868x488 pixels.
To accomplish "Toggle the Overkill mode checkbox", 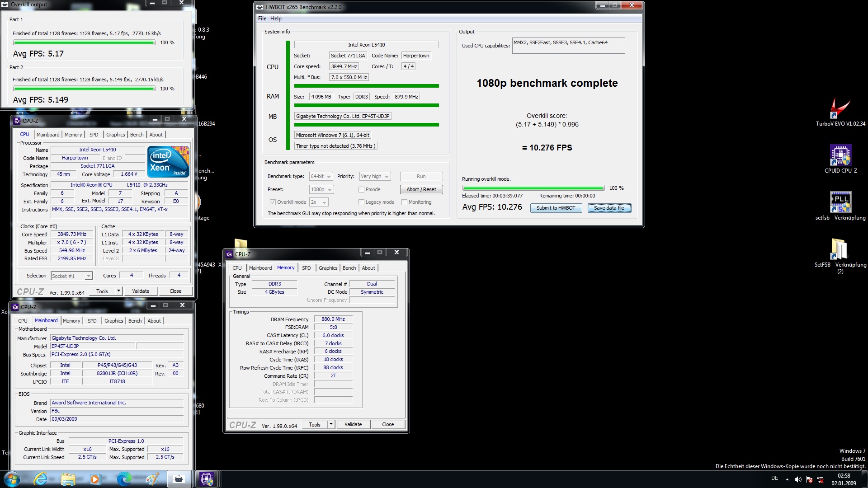I will click(273, 202).
